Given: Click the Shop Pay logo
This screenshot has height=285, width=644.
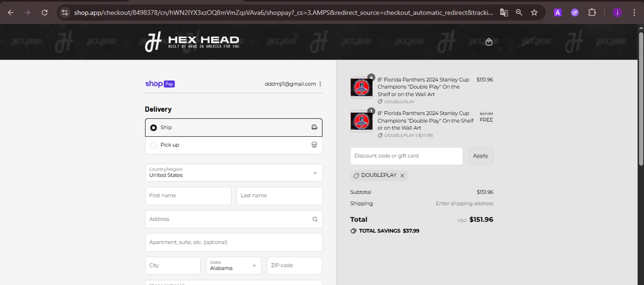Looking at the screenshot, I should point(160,84).
